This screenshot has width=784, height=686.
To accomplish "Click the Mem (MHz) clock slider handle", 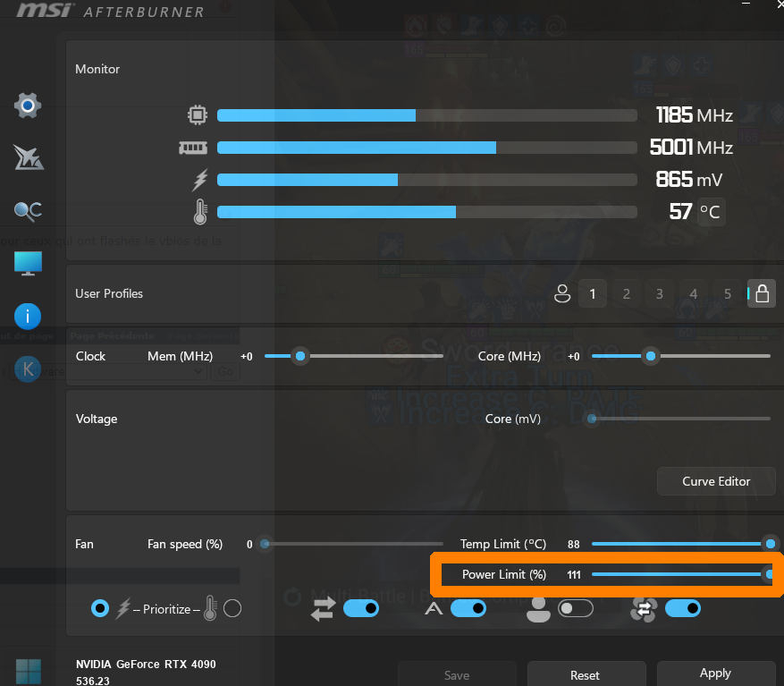I will [x=300, y=356].
